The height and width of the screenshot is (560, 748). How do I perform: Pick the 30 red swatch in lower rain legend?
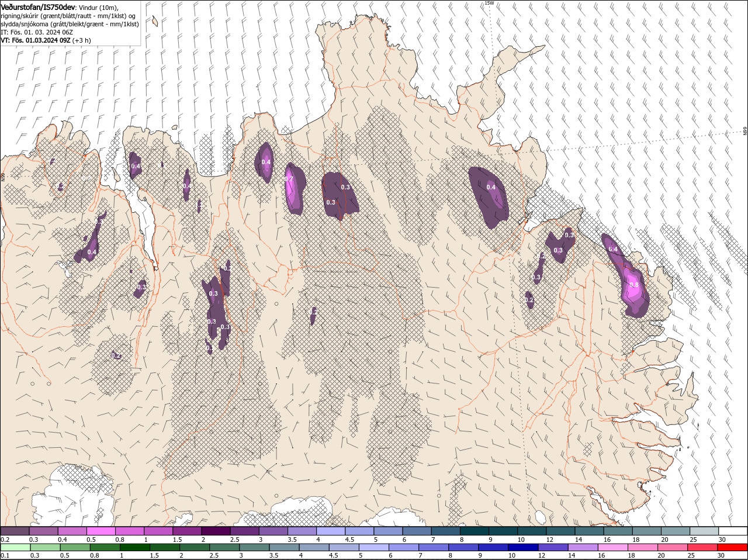point(732,547)
